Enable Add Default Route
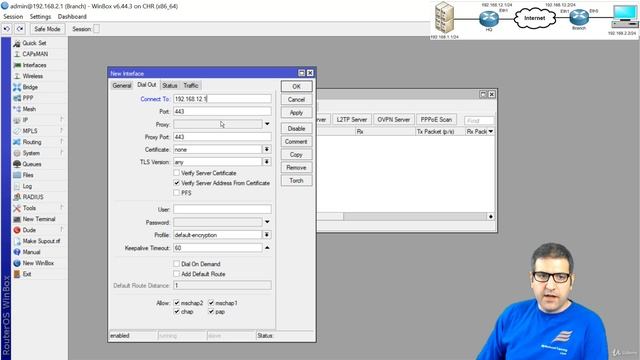 pos(177,274)
